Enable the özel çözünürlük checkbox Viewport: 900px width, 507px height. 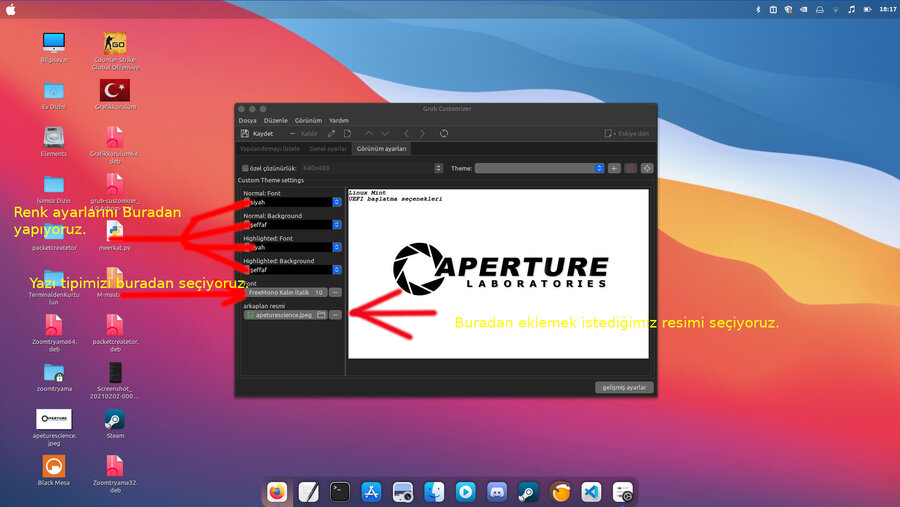coord(245,168)
